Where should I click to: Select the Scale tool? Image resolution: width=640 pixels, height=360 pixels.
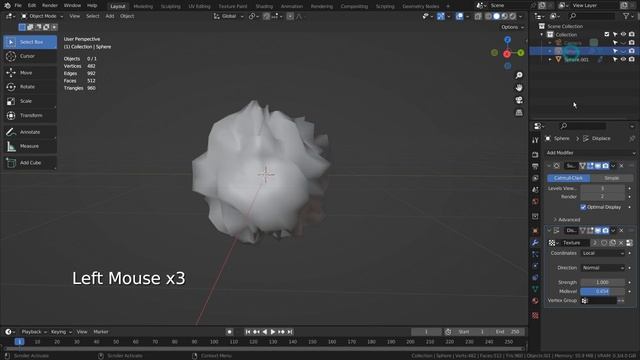[x=30, y=101]
